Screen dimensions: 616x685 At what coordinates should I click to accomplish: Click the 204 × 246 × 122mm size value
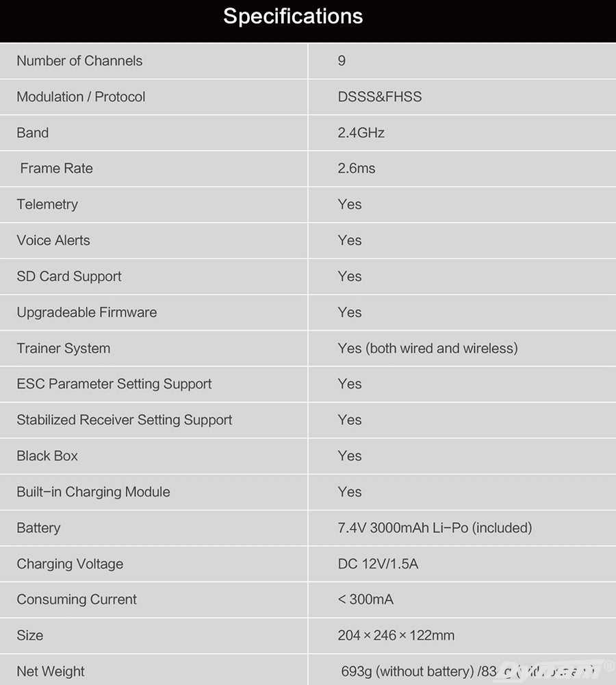(396, 635)
